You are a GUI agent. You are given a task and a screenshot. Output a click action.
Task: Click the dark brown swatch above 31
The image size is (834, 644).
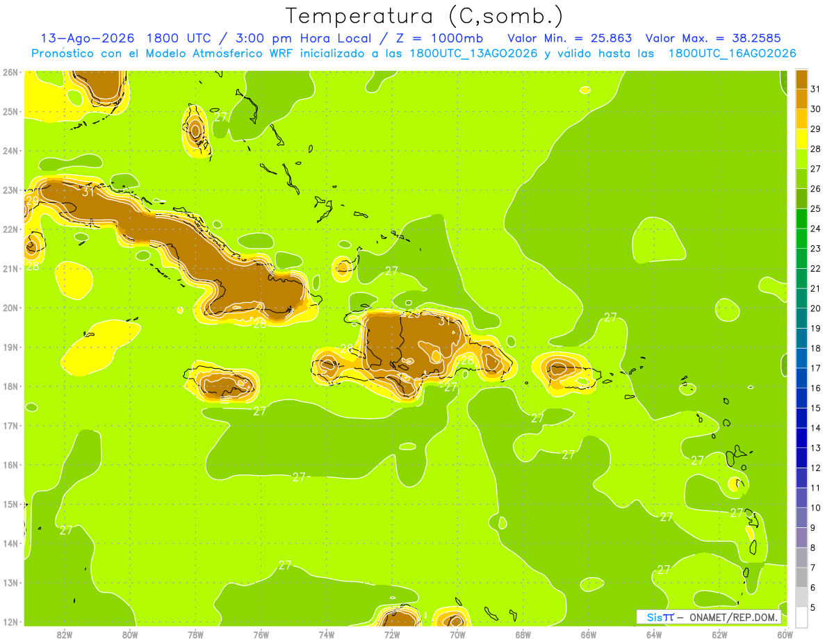point(801,79)
